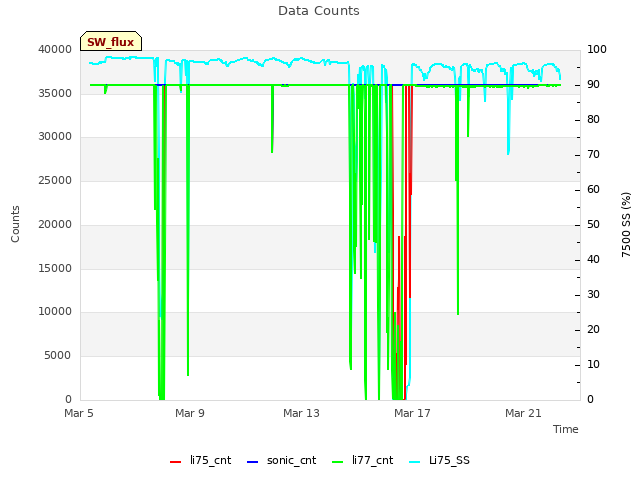Click the 90 right-axis tick label

593,85
